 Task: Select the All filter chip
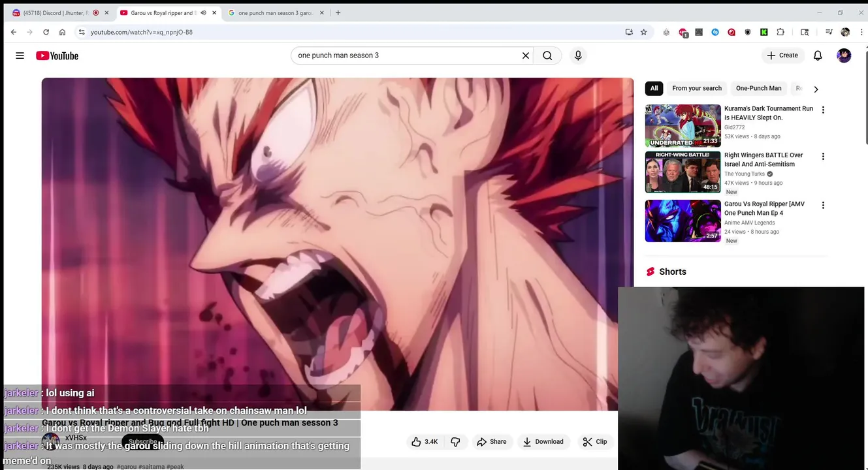(654, 88)
